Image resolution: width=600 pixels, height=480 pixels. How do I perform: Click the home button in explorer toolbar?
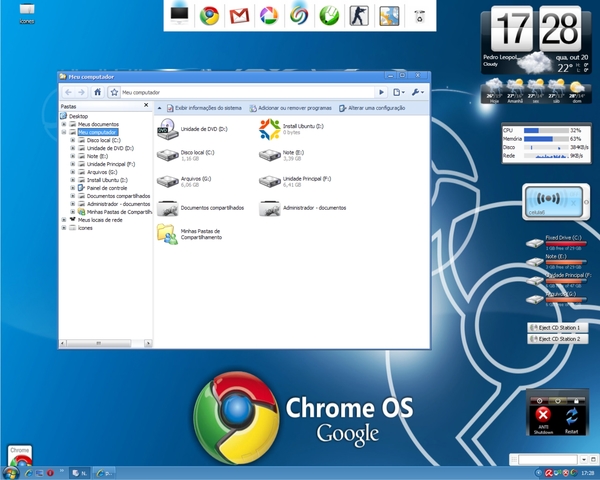(98, 92)
